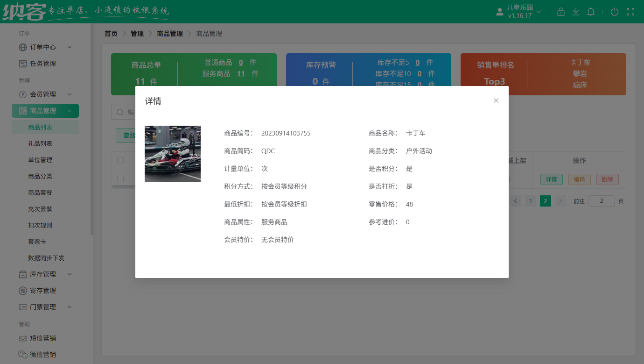Click 首页 in the breadcrumb
644x364 pixels.
pos(111,33)
